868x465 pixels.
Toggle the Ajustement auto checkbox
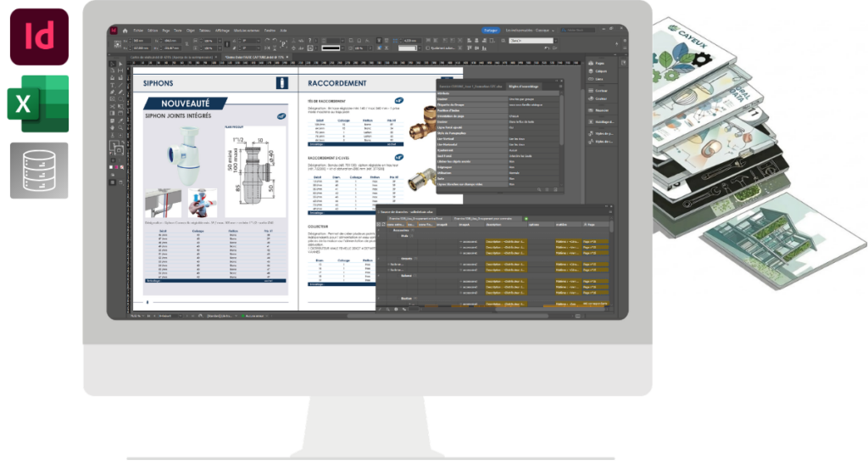[427, 48]
